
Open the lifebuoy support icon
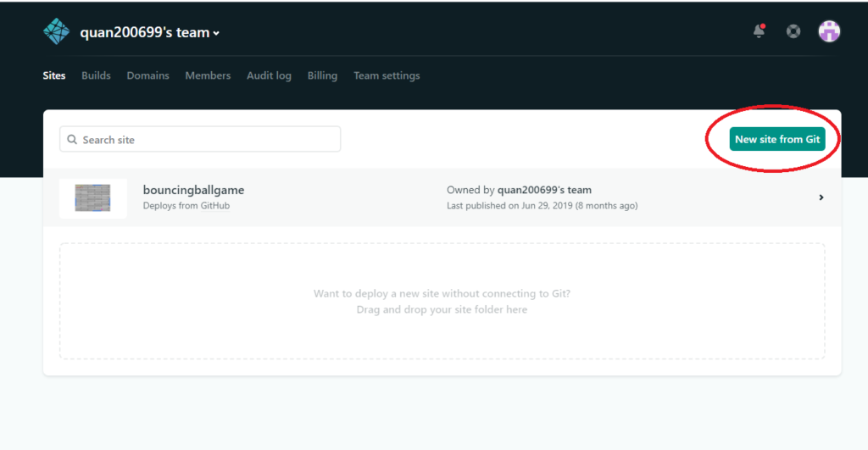pos(793,31)
